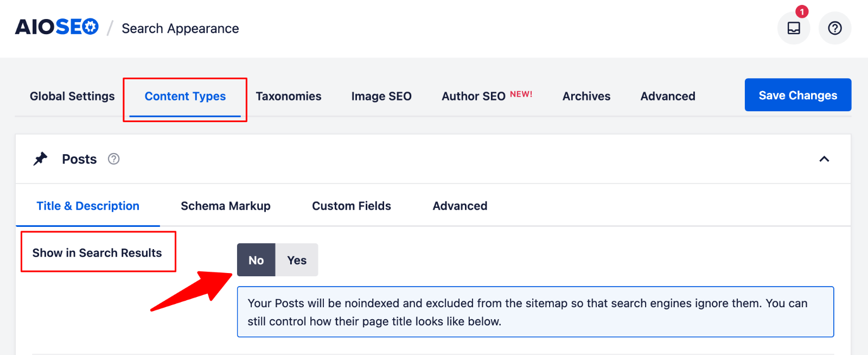Keep Show in Search Results on No
This screenshot has width=868, height=355.
(x=256, y=260)
